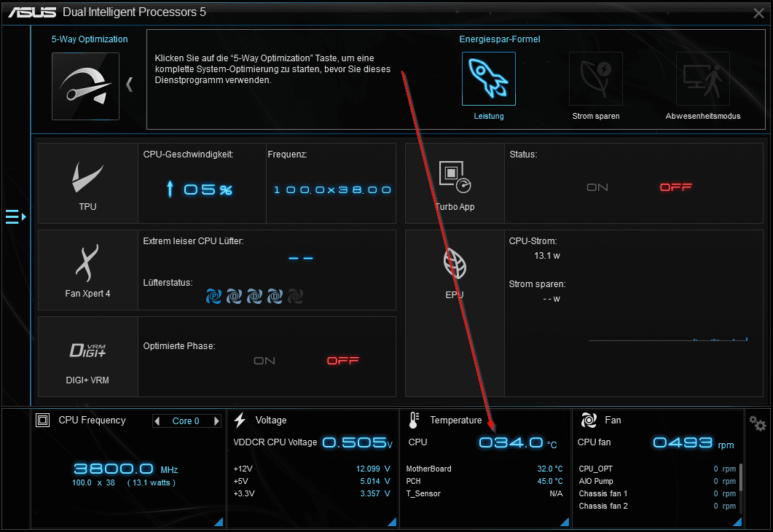Click the 0.505 V CPU voltage value
Image resolution: width=773 pixels, height=532 pixels.
[x=358, y=443]
